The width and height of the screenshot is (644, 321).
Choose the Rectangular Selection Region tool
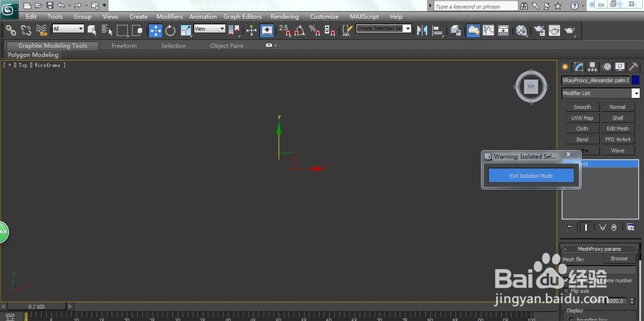tap(122, 30)
